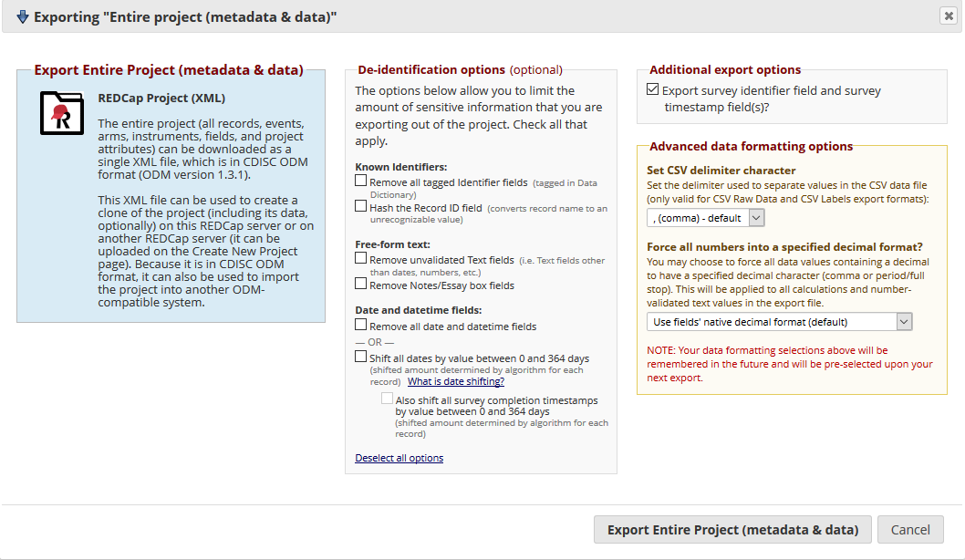This screenshot has height=560, width=965.
Task: Click the Free-form text heading
Action: [x=392, y=245]
